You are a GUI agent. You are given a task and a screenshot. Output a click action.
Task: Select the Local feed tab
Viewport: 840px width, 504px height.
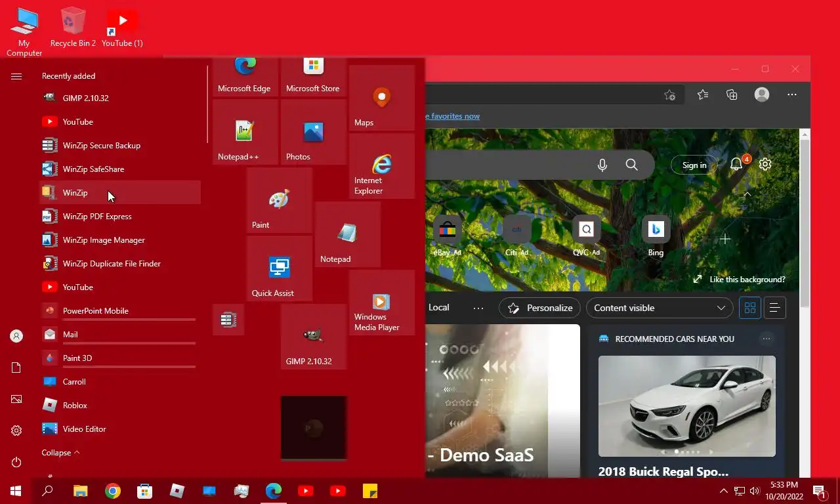tap(439, 308)
